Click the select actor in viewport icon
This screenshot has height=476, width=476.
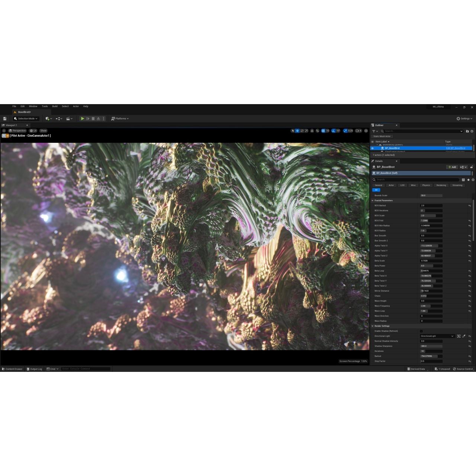pos(459,336)
